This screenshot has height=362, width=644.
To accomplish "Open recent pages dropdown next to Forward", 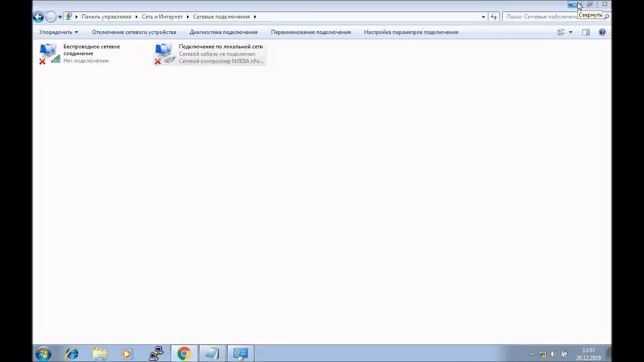I will click(x=60, y=17).
